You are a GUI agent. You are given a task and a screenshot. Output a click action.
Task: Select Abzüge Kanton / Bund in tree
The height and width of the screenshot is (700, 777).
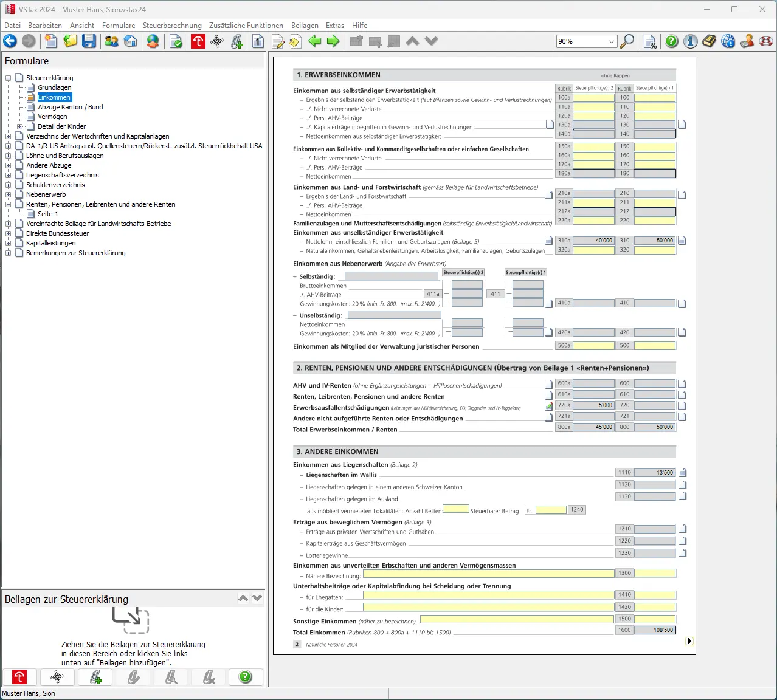click(70, 107)
